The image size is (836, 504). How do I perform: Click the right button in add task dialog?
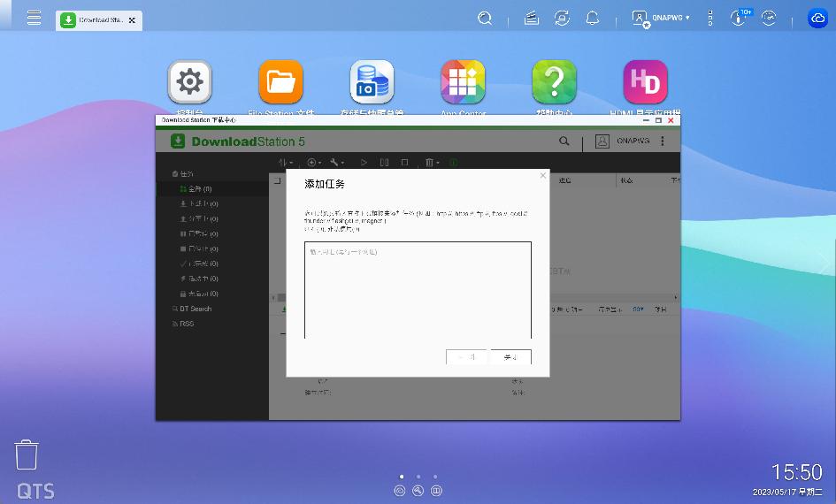(510, 357)
